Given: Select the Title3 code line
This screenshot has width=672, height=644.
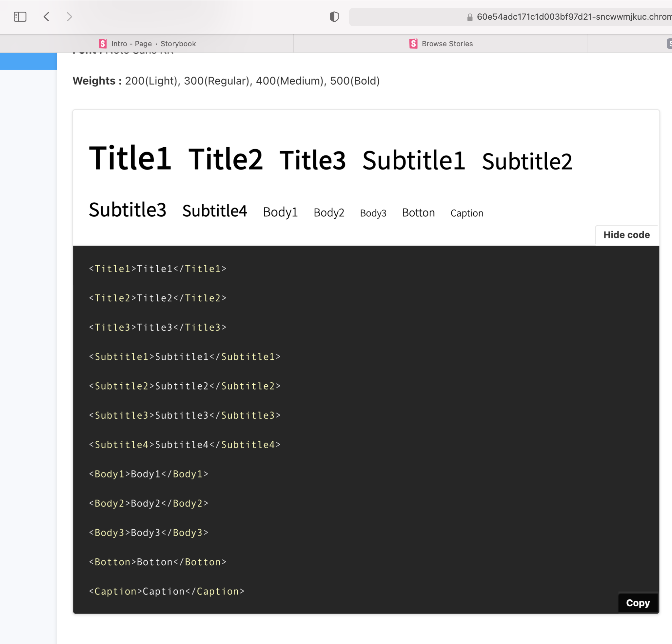Looking at the screenshot, I should pyautogui.click(x=157, y=327).
